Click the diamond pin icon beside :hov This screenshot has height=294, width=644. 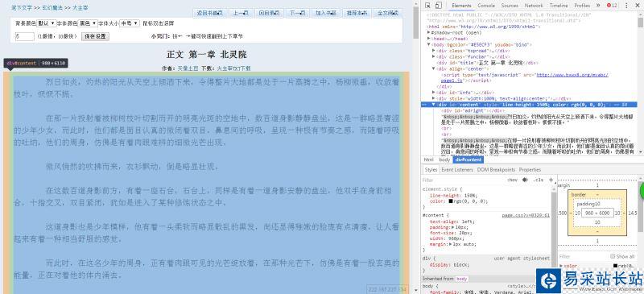pyautogui.click(x=525, y=180)
